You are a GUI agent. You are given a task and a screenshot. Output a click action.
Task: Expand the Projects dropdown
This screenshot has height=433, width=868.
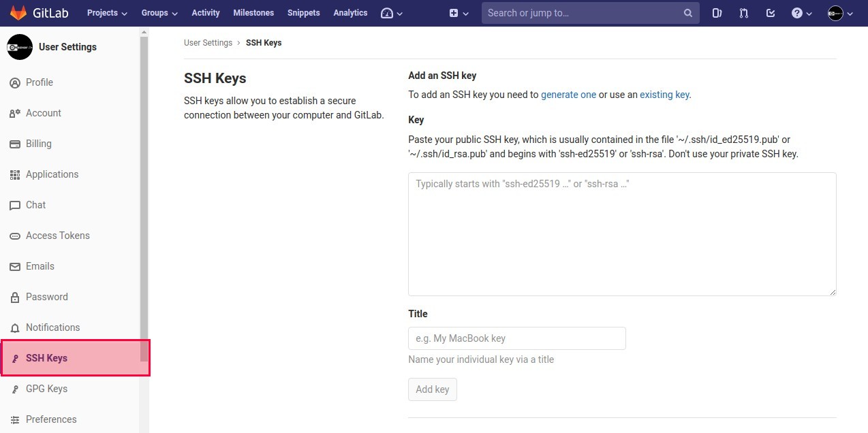107,13
